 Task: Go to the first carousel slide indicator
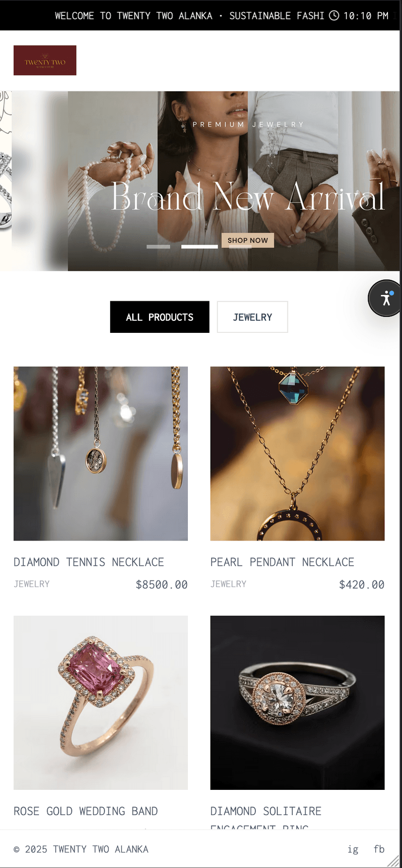(x=158, y=246)
